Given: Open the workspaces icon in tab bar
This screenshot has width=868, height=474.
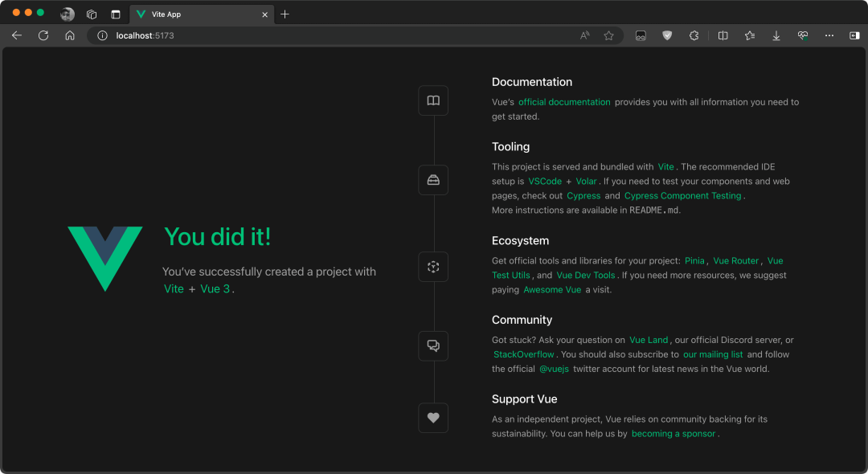Looking at the screenshot, I should coord(92,14).
